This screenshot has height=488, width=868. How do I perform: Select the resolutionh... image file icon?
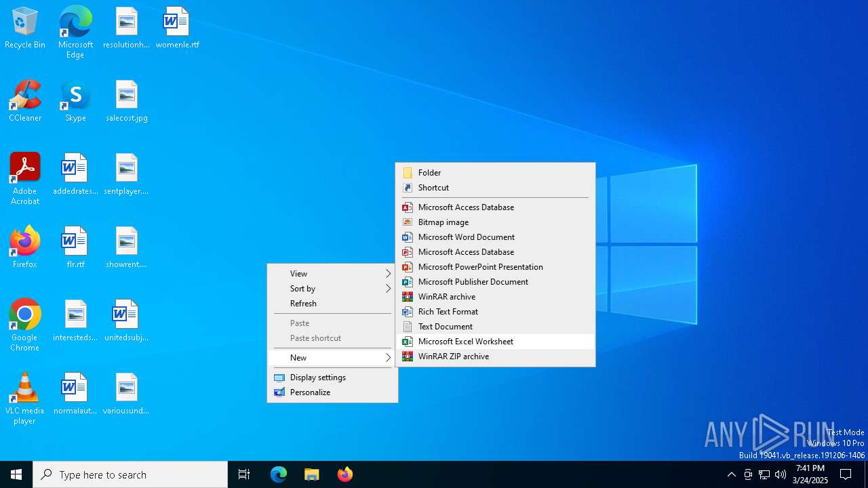[x=126, y=28]
